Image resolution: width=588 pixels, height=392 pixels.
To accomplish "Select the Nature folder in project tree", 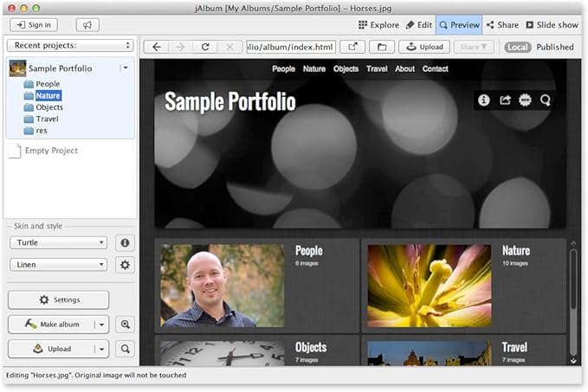I will pyautogui.click(x=48, y=95).
